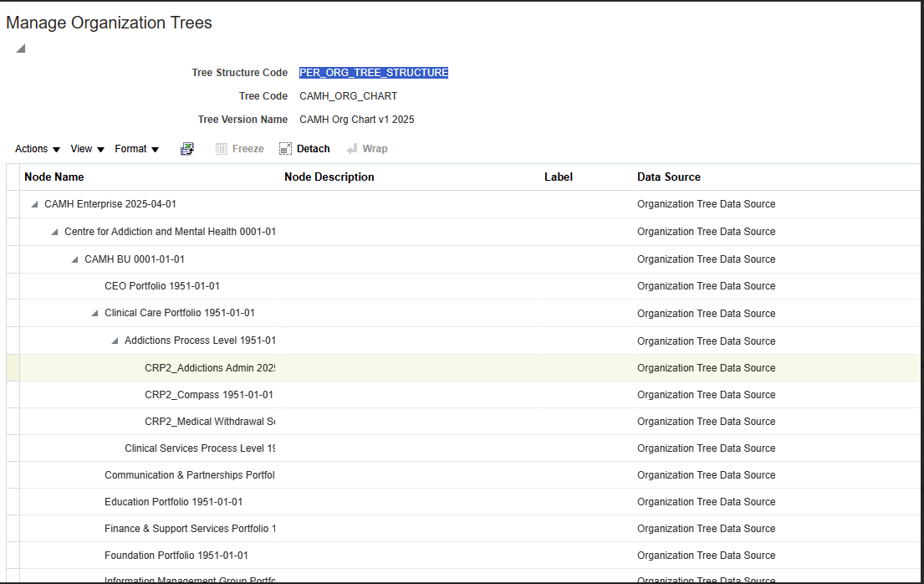
Task: Click the Detach button label
Action: click(x=312, y=148)
